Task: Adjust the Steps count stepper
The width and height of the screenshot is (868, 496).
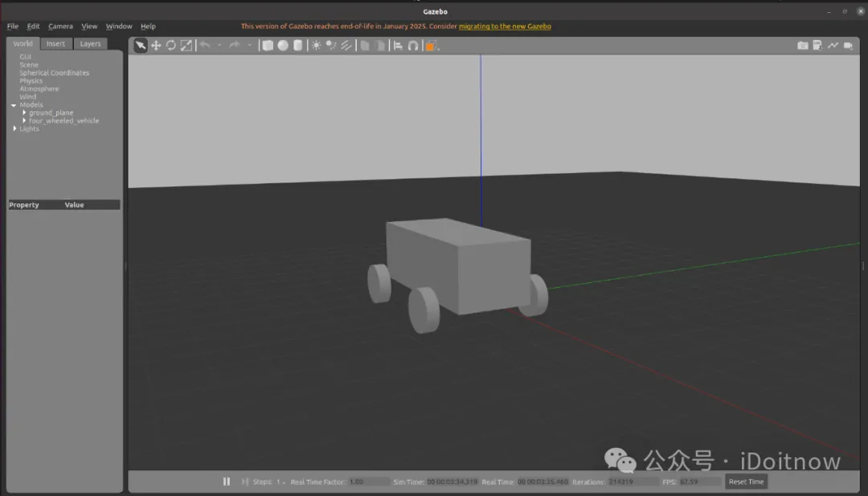Action: (x=280, y=482)
